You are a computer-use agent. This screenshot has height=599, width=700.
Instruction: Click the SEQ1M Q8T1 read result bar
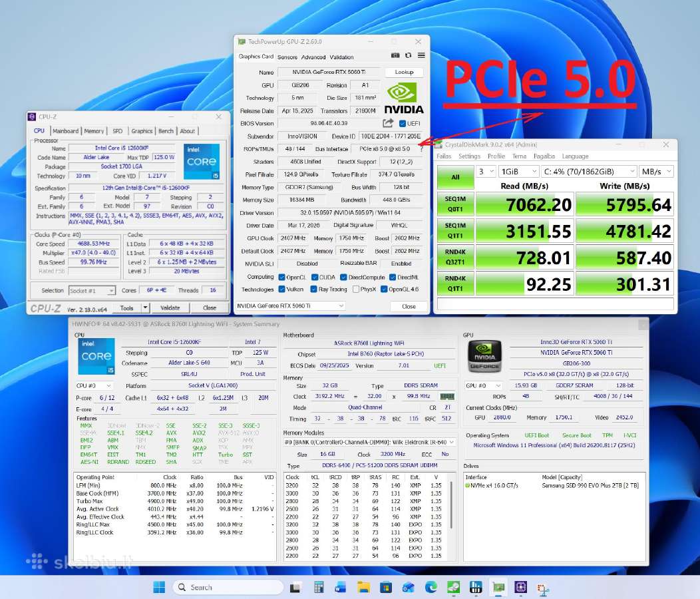point(524,204)
